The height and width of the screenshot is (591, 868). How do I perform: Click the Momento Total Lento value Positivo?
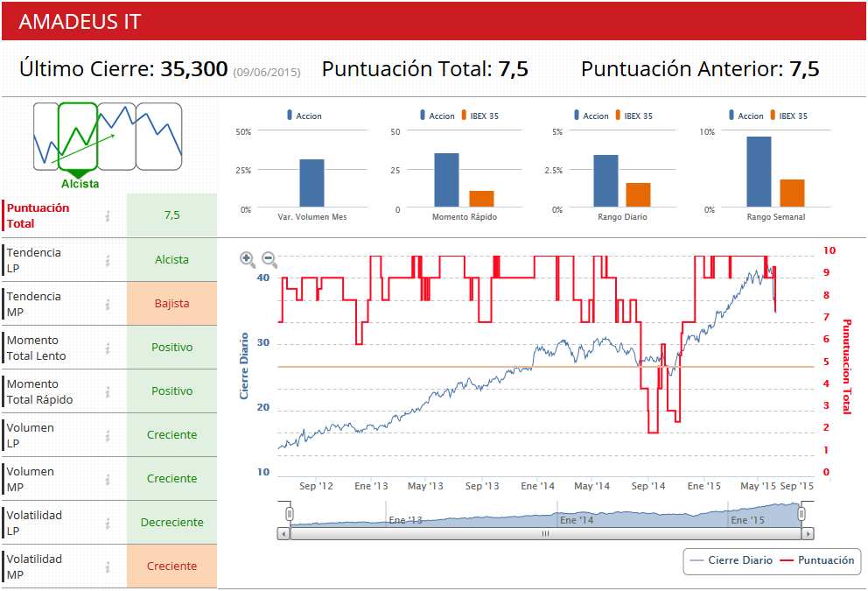[x=172, y=347]
